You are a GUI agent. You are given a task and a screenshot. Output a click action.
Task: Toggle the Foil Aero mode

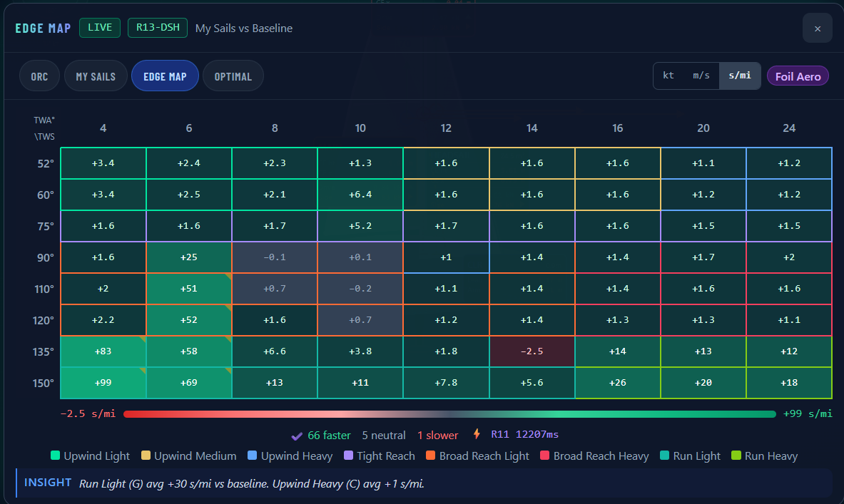(x=798, y=76)
